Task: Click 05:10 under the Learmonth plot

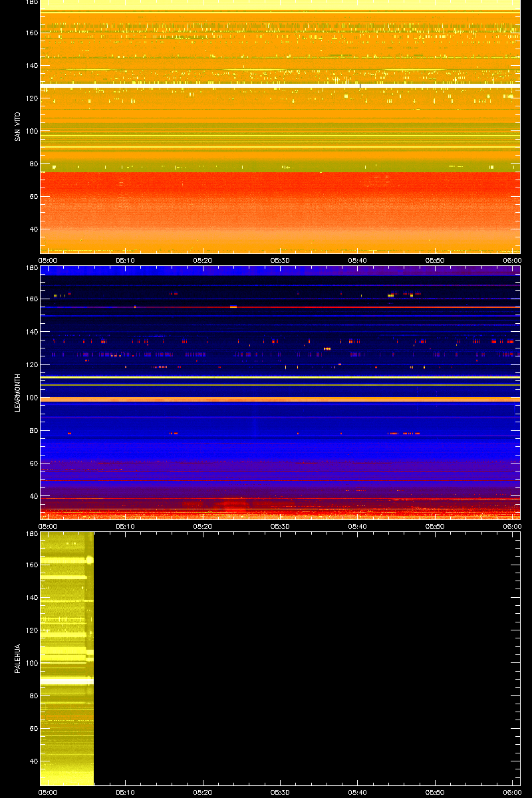Action: point(125,526)
